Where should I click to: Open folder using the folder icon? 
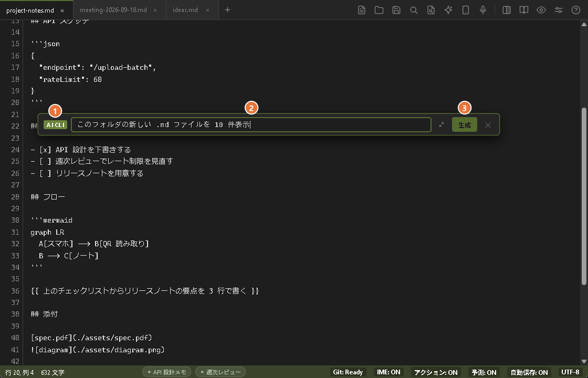pyautogui.click(x=379, y=10)
